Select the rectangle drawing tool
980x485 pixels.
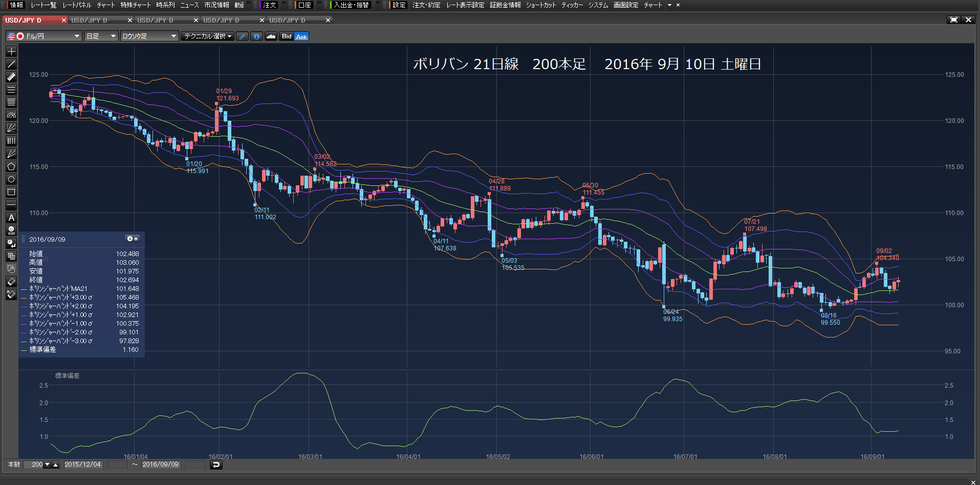coord(11,192)
